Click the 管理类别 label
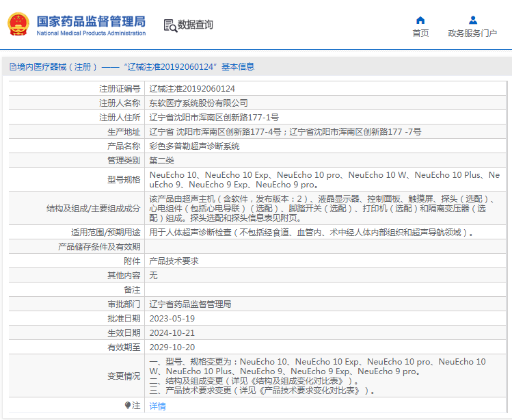Screen dimensions: 512x420 point(124,161)
